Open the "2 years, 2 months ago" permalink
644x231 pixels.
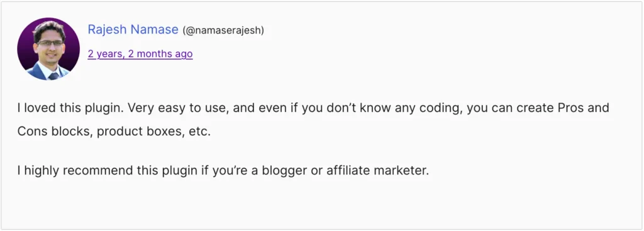(x=140, y=54)
